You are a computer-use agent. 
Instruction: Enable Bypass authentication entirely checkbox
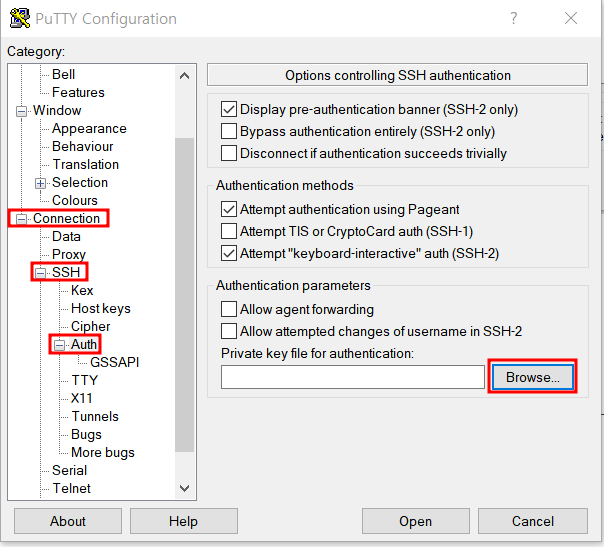pyautogui.click(x=229, y=131)
